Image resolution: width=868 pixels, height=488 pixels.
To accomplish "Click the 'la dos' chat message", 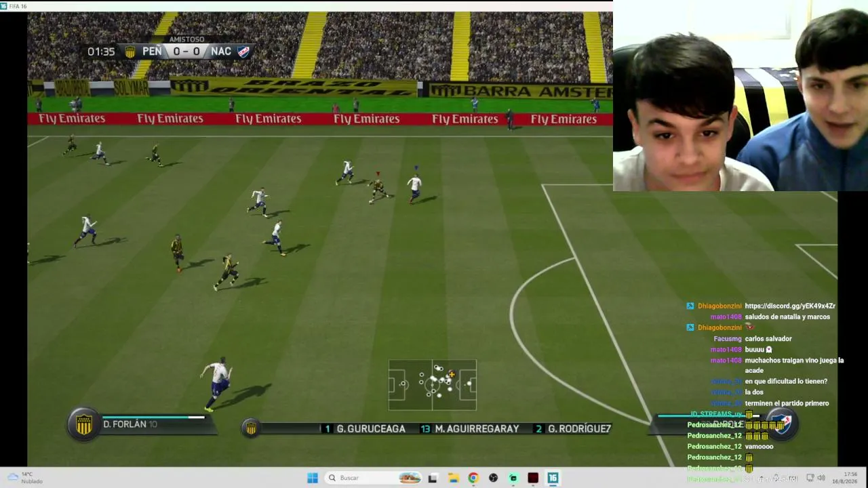I will pos(754,392).
